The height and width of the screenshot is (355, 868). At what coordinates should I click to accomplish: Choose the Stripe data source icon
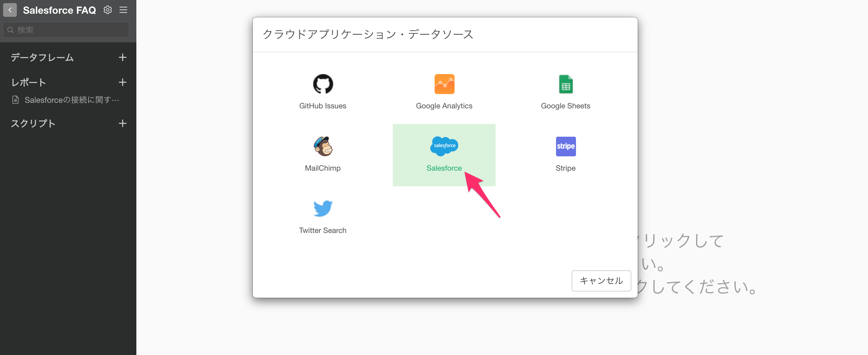566,146
